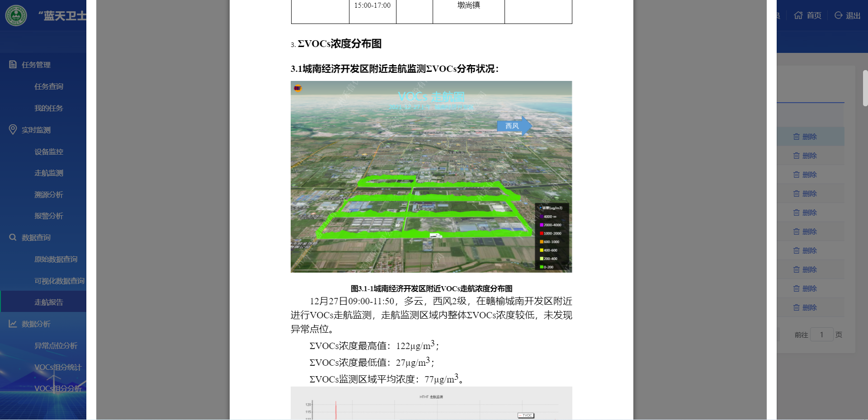Click the 数据查询 magnifier icon
This screenshot has height=420, width=868.
13,237
